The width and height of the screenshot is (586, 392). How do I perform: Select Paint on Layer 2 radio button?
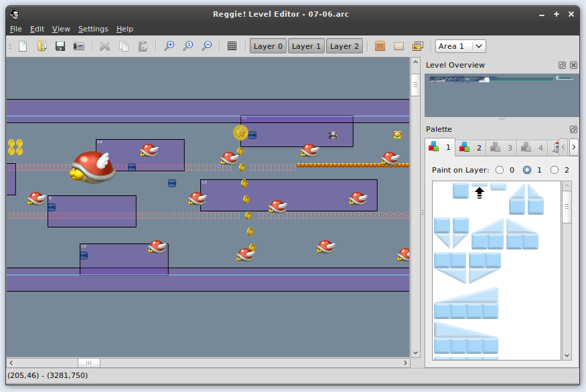[x=554, y=170]
